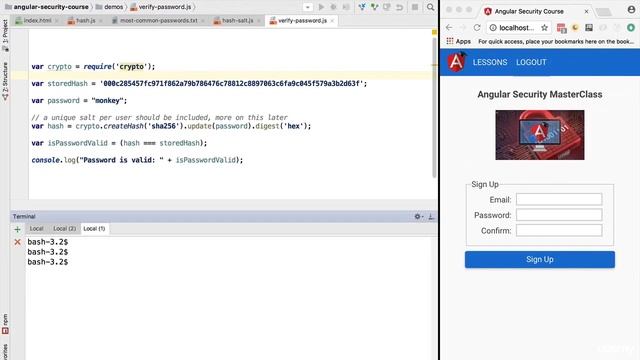The width and height of the screenshot is (640, 360).
Task: Click the yellow inspection indicator in editor gutter
Action: 434,32
